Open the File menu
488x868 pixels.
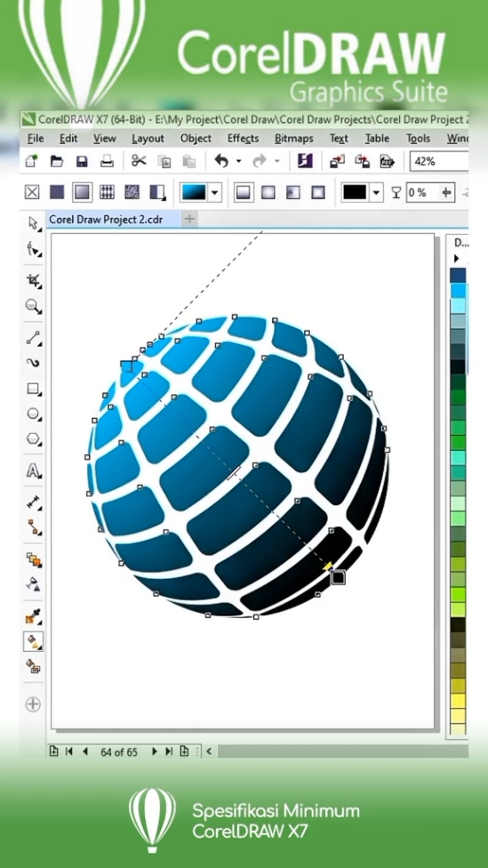coord(36,139)
